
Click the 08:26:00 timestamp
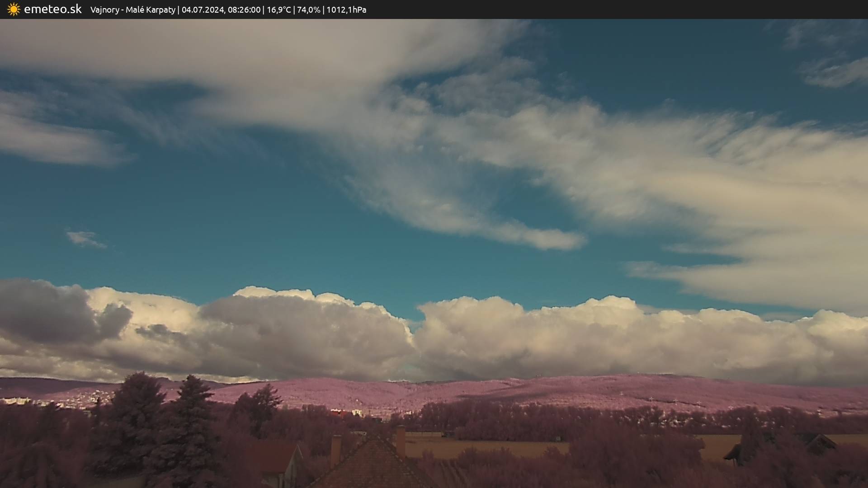point(244,10)
